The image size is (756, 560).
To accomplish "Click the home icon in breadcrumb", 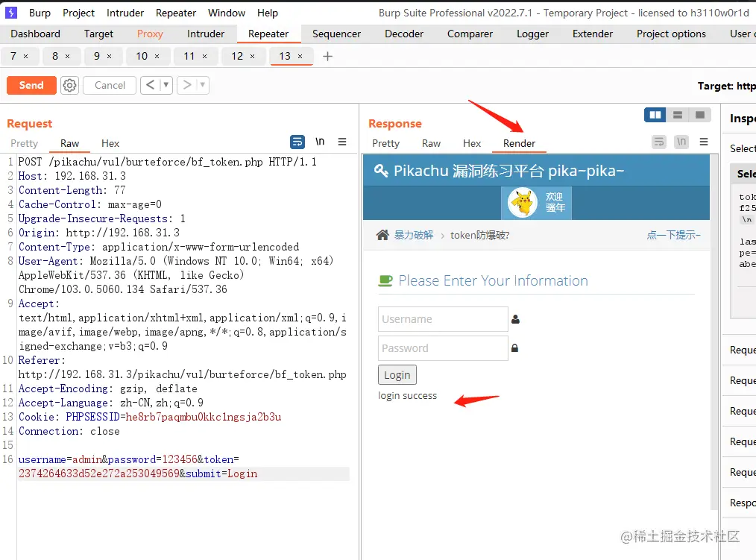I will 382,235.
